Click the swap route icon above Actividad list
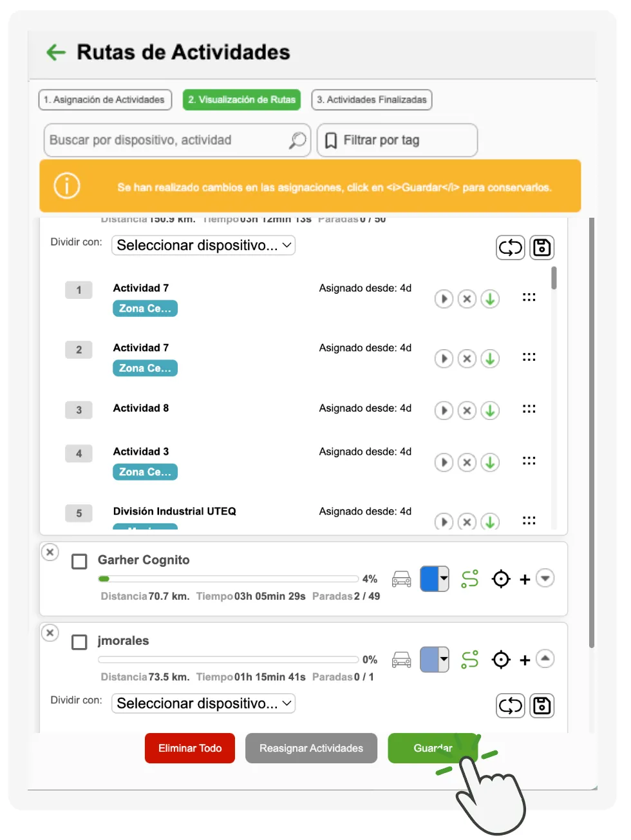The width and height of the screenshot is (631, 840). click(511, 247)
